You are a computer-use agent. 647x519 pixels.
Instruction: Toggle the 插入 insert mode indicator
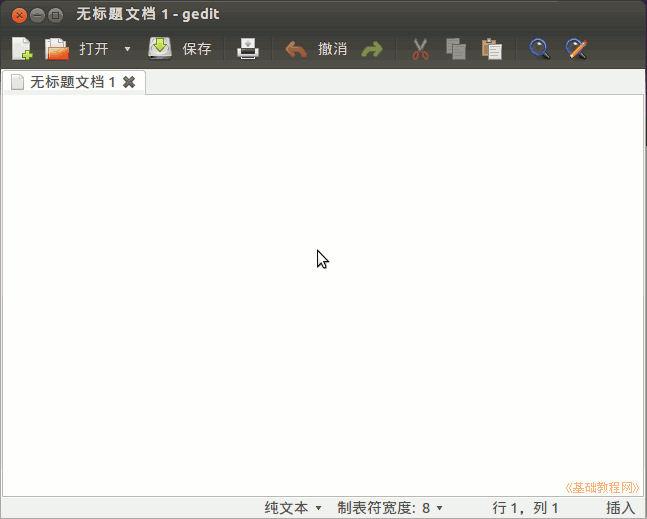(x=620, y=508)
